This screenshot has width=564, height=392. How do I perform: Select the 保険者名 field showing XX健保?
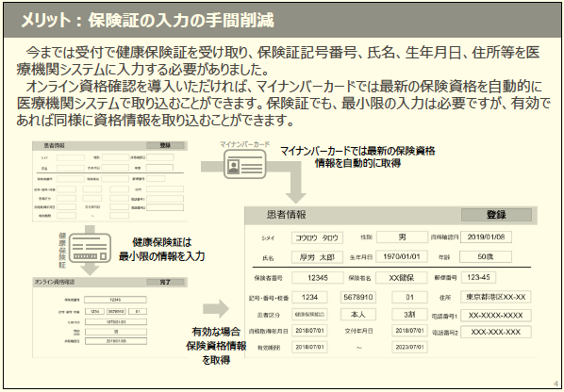(402, 277)
